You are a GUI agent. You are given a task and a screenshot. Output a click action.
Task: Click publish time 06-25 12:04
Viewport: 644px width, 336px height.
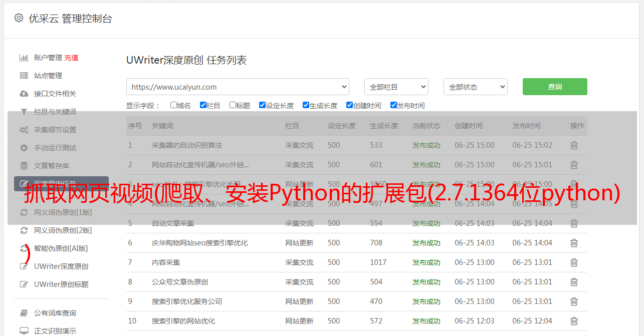pos(532,321)
